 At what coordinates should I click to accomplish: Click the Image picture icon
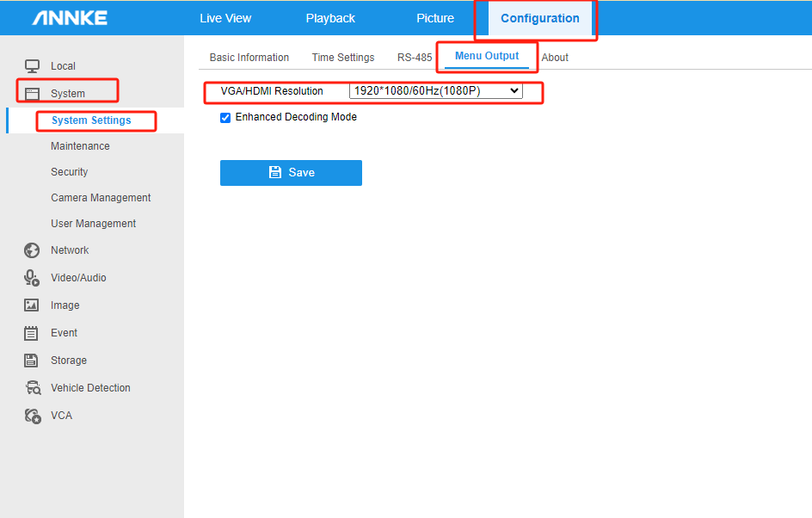32,305
